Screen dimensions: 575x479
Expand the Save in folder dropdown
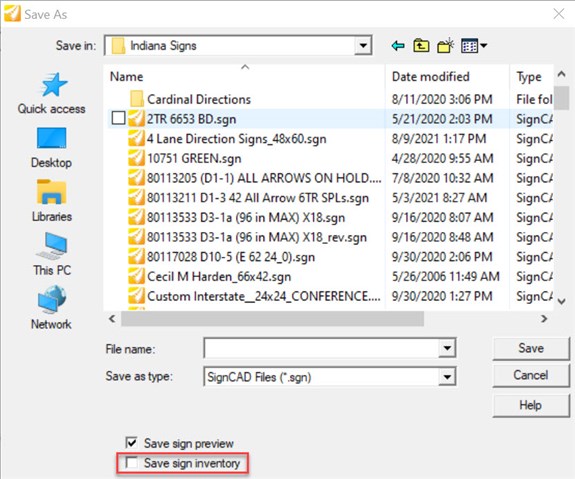click(x=363, y=45)
